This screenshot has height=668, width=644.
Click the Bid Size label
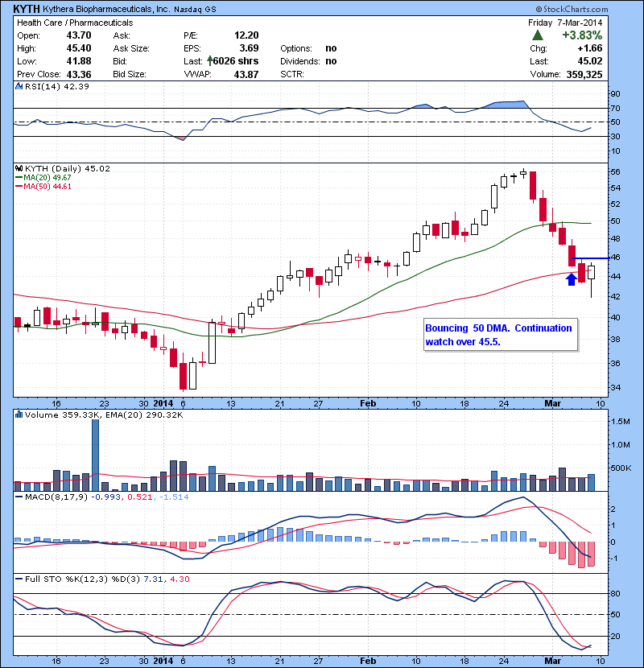130,74
